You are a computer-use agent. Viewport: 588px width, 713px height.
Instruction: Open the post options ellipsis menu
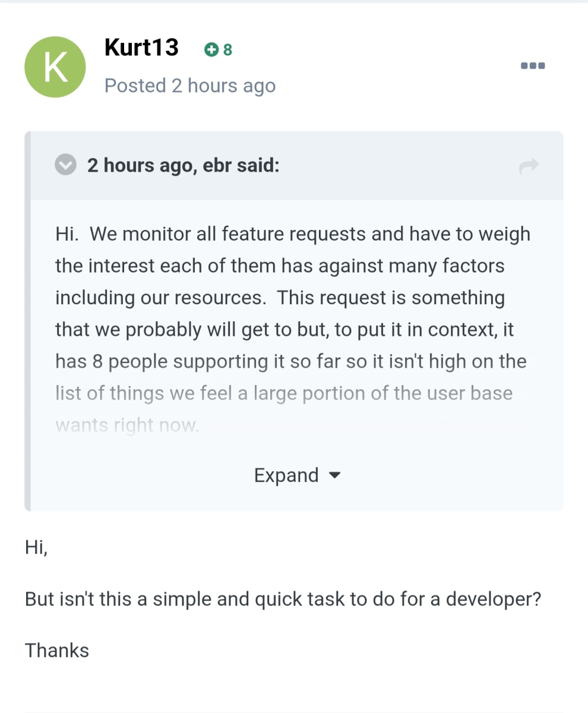tap(532, 65)
